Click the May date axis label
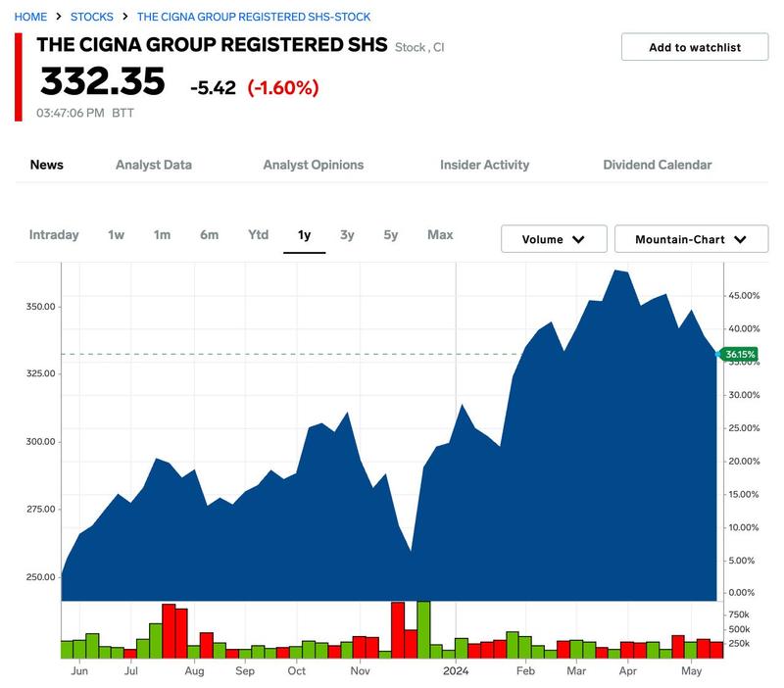The height and width of the screenshot is (688, 784). [x=692, y=671]
